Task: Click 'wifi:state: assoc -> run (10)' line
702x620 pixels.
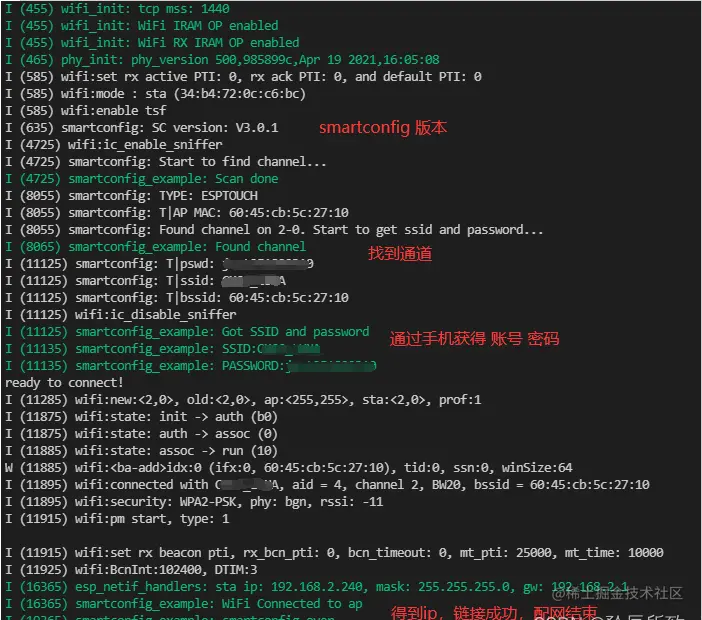Action: (141, 451)
